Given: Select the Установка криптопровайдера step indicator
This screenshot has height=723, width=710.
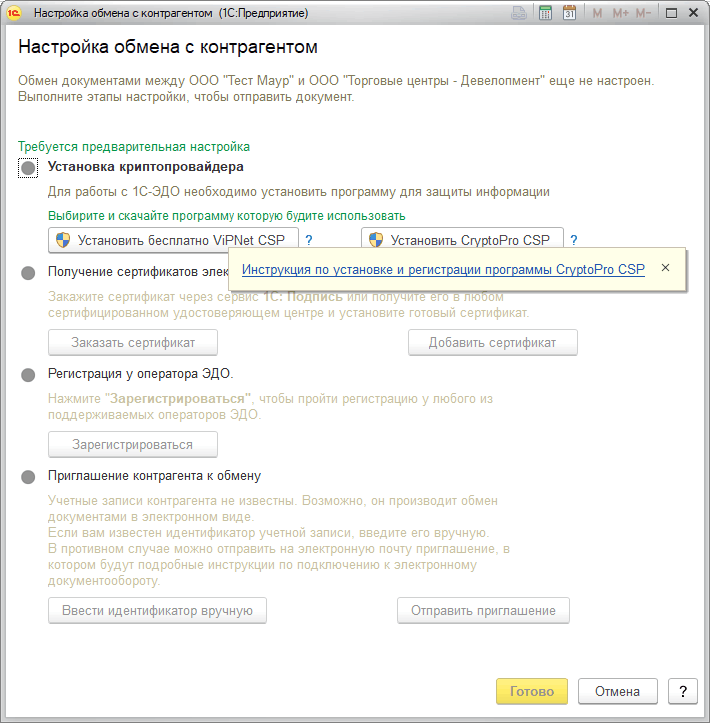Looking at the screenshot, I should tap(28, 168).
